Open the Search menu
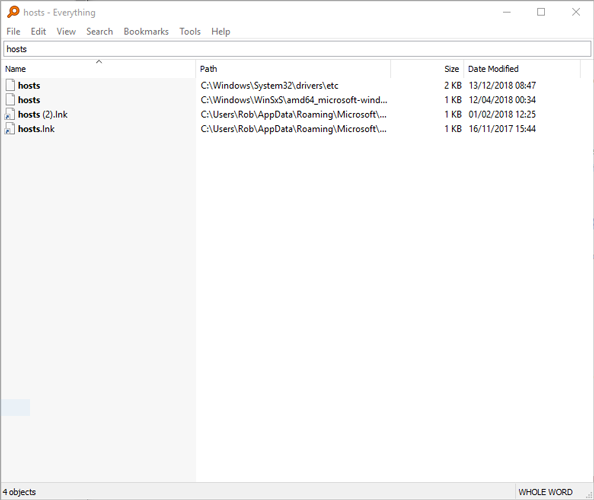The height and width of the screenshot is (500, 594). tap(99, 31)
